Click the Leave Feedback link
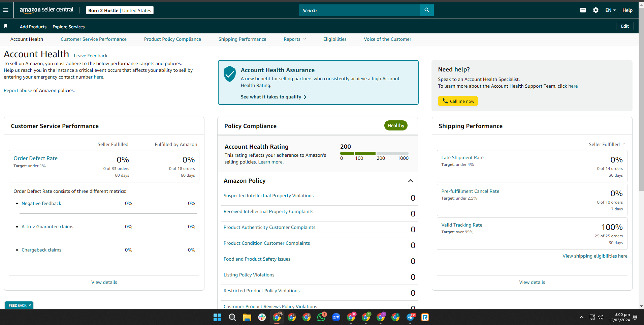Image resolution: width=644 pixels, height=325 pixels. click(x=91, y=56)
